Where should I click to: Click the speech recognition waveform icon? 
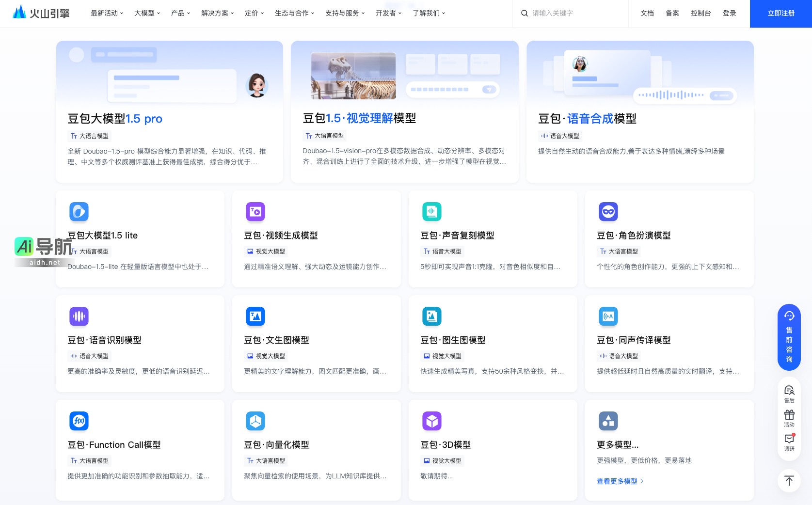[x=79, y=316]
